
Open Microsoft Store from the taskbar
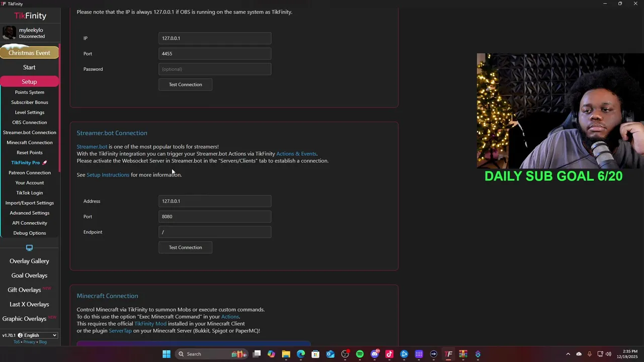point(315,354)
